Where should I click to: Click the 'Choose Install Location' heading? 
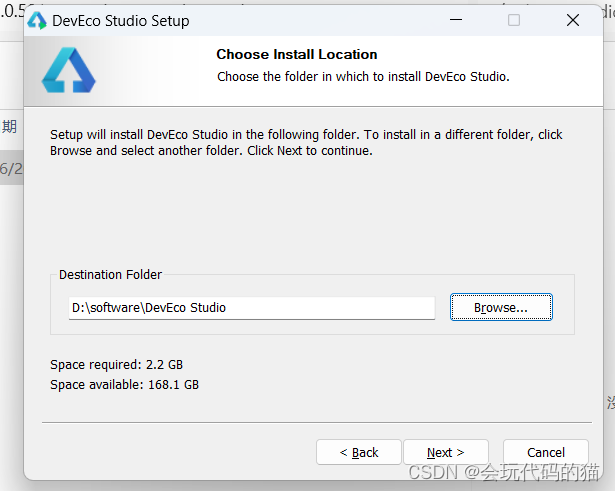pyautogui.click(x=297, y=54)
